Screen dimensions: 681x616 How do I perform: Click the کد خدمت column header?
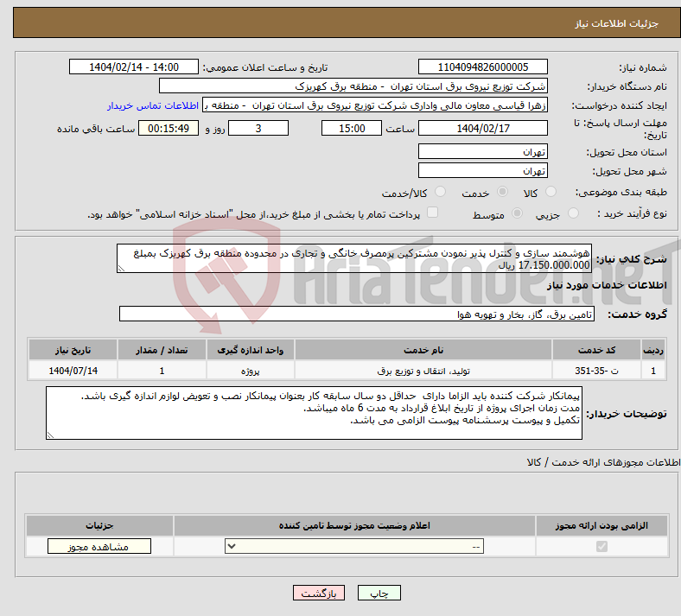(x=597, y=350)
